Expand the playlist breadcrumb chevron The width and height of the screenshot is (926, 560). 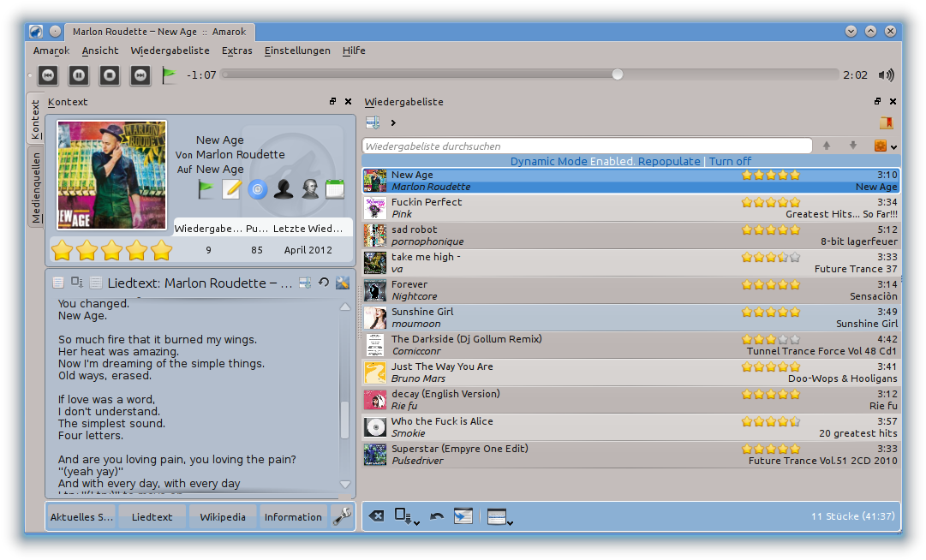393,122
